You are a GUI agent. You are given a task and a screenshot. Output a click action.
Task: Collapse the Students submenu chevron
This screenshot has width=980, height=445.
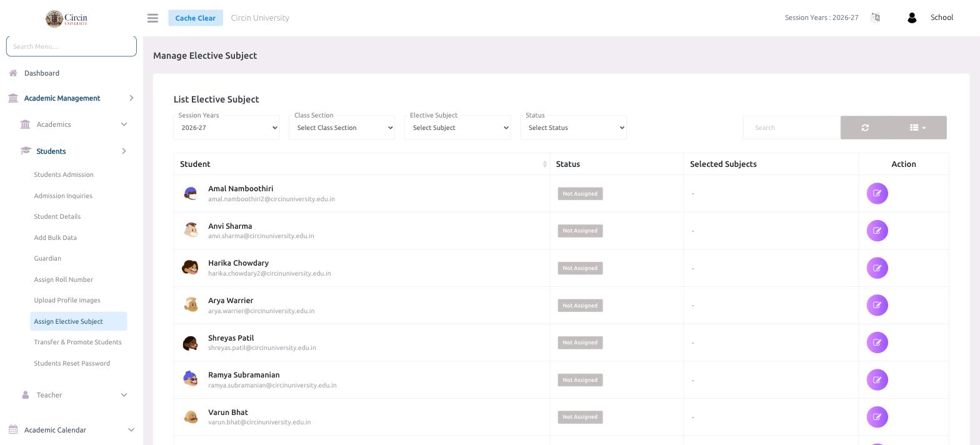(x=124, y=151)
